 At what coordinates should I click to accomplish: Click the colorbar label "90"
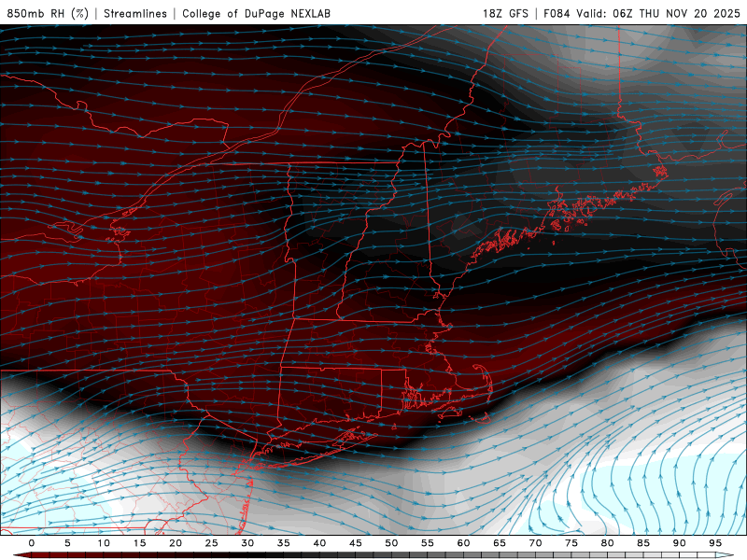pyautogui.click(x=679, y=543)
